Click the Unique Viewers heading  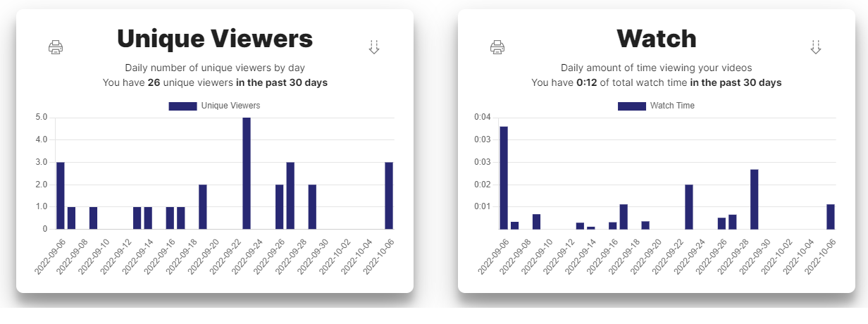215,38
